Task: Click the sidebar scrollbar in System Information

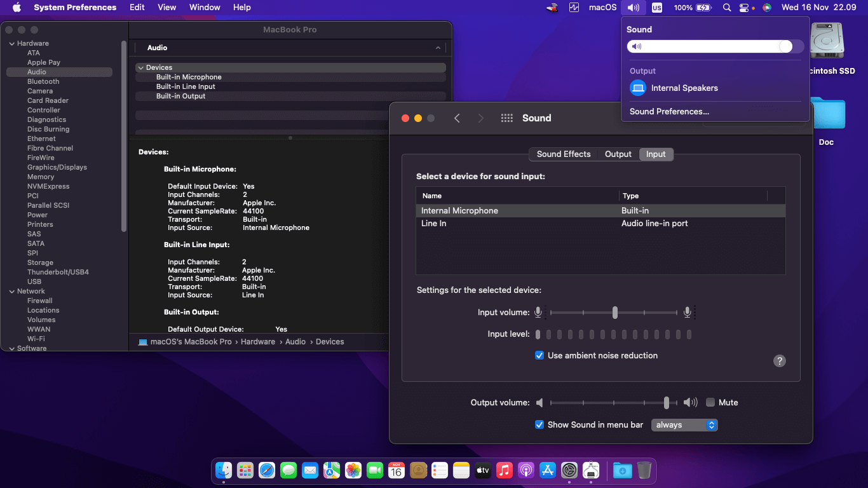Action: [124, 137]
